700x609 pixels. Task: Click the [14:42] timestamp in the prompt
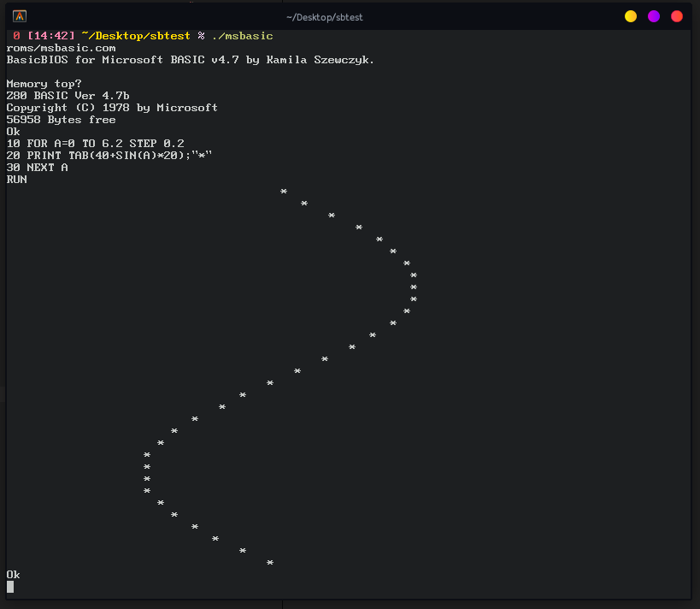[51, 36]
